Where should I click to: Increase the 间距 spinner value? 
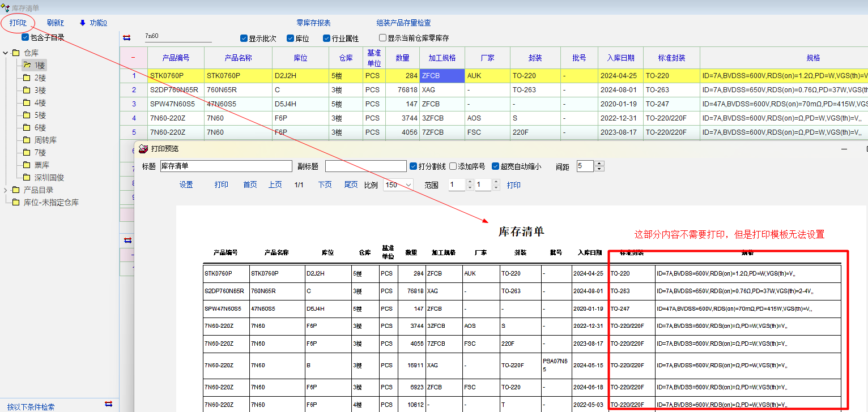(600, 164)
